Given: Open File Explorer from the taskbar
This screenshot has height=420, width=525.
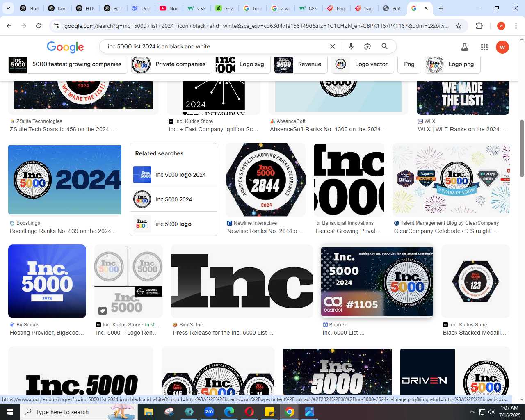Looking at the screenshot, I should pyautogui.click(x=148, y=412).
